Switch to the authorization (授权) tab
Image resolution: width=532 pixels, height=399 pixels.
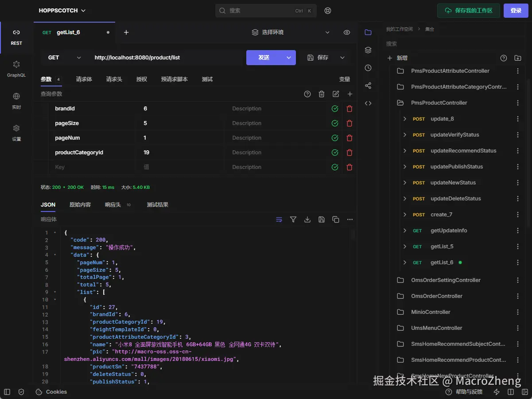click(x=142, y=79)
